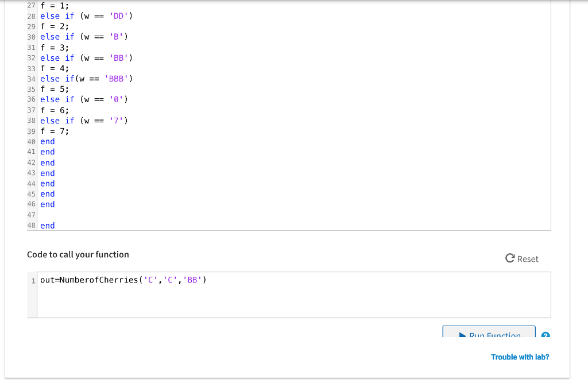Screen dimensions: 588x383
Task: Click on 'f = 5;' at line 35
Action: click(55, 89)
